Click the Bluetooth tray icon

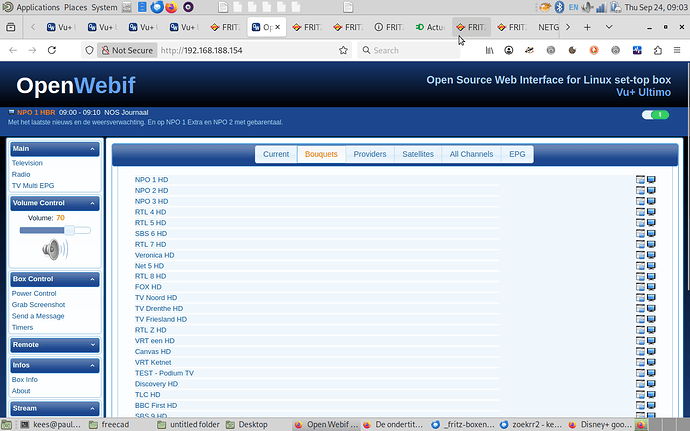tap(559, 7)
